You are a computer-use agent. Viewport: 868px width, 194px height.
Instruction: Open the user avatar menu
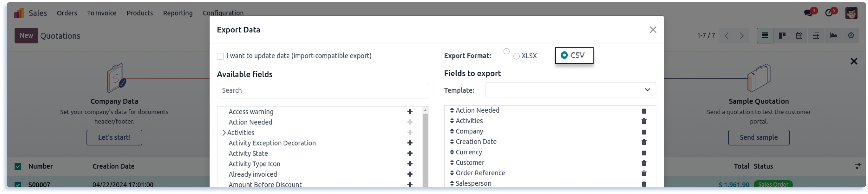coord(851,13)
